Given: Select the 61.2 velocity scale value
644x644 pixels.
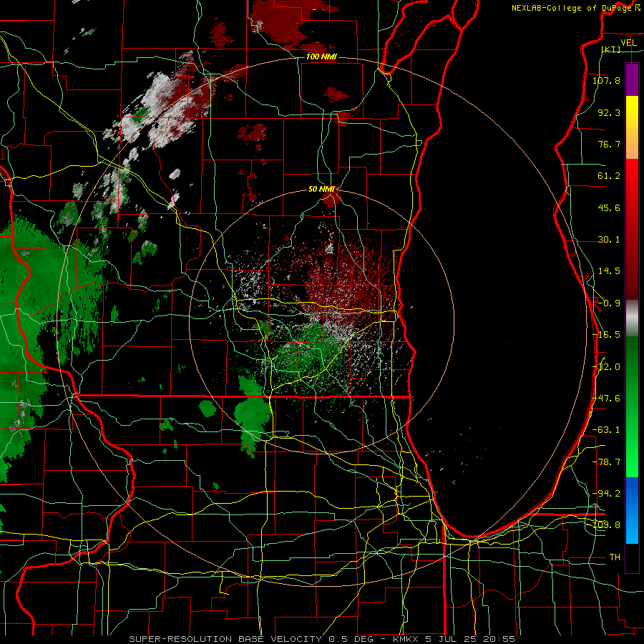Looking at the screenshot, I should 609,176.
